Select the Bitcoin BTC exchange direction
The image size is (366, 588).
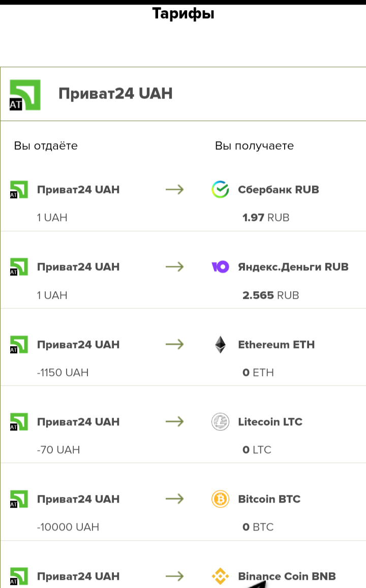pos(269,499)
